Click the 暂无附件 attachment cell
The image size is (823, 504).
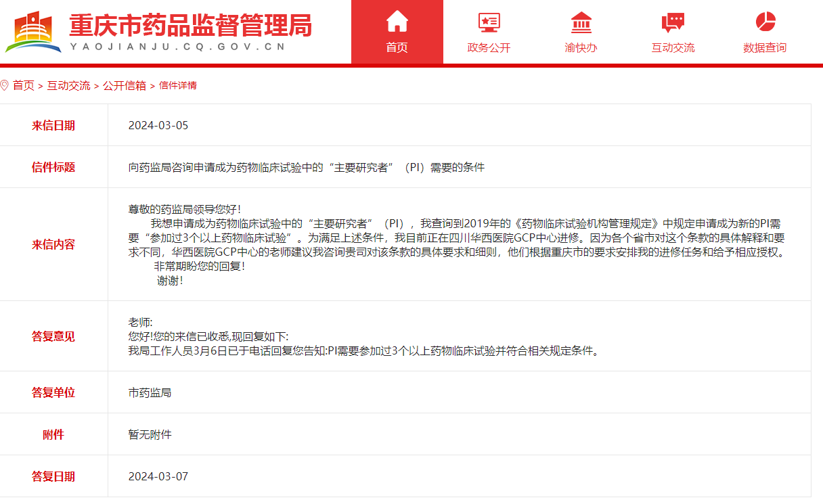click(150, 434)
